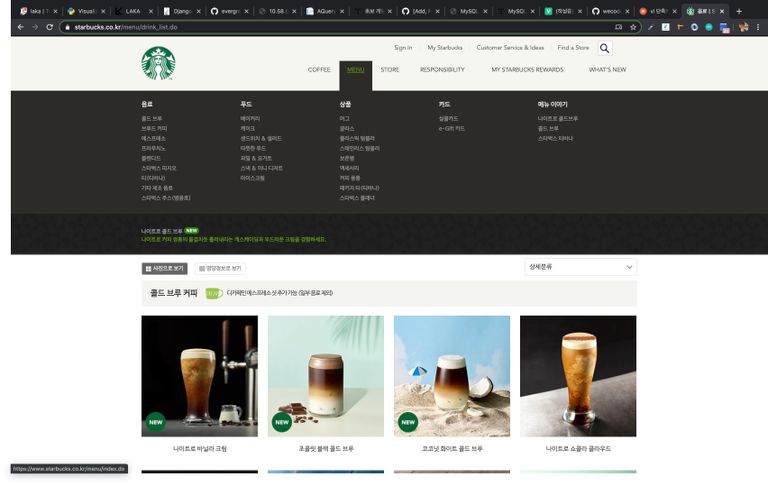This screenshot has height=486, width=768.
Task: Click the 음료 column heading
Action: coord(147,104)
